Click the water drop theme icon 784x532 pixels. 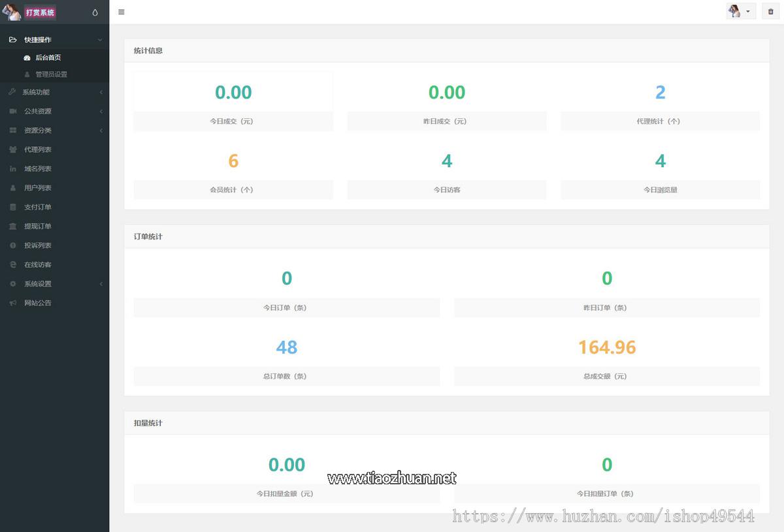[95, 12]
